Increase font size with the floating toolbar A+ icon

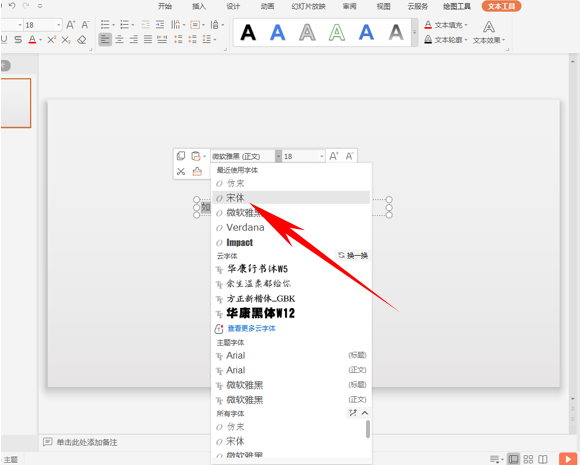pyautogui.click(x=334, y=156)
